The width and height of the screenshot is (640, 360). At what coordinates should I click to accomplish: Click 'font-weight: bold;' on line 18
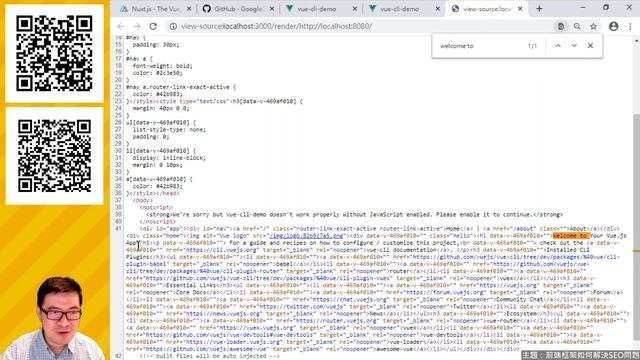click(x=162, y=66)
